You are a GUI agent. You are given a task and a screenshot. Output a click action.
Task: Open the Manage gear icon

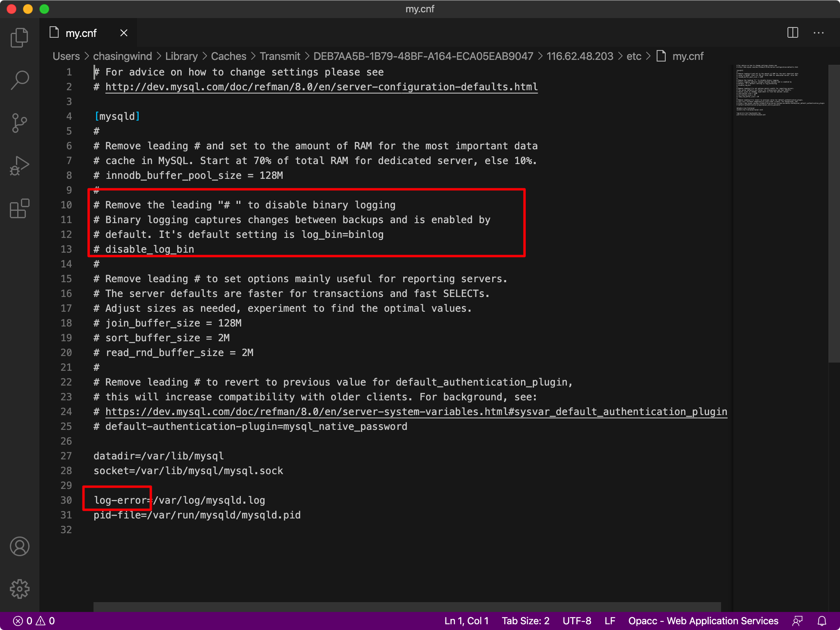coord(19,589)
